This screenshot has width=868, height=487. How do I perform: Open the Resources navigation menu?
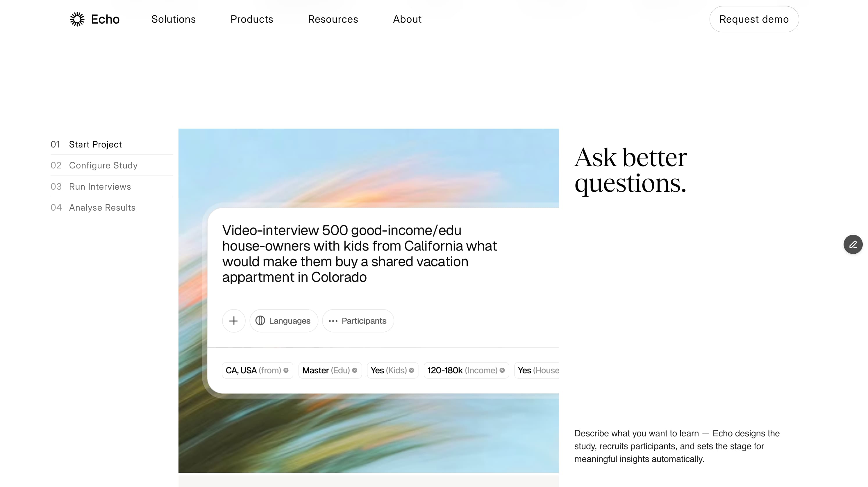[333, 19]
